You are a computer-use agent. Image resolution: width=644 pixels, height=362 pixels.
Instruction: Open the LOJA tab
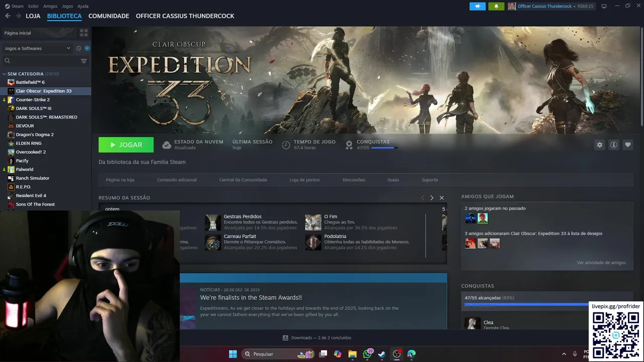click(x=33, y=16)
